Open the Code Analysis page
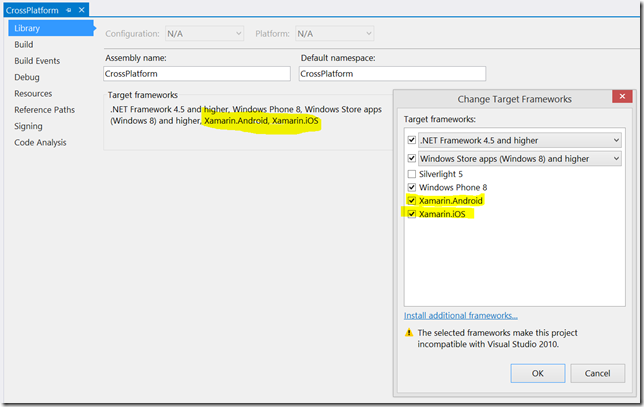The image size is (644, 407). tap(40, 143)
